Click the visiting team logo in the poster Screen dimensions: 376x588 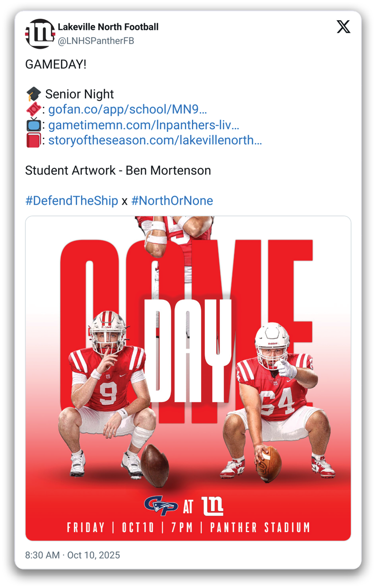coord(161,506)
